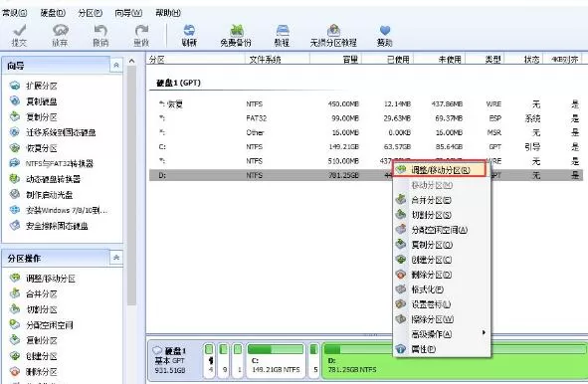Sort by the 文件系统 column header

click(x=278, y=60)
